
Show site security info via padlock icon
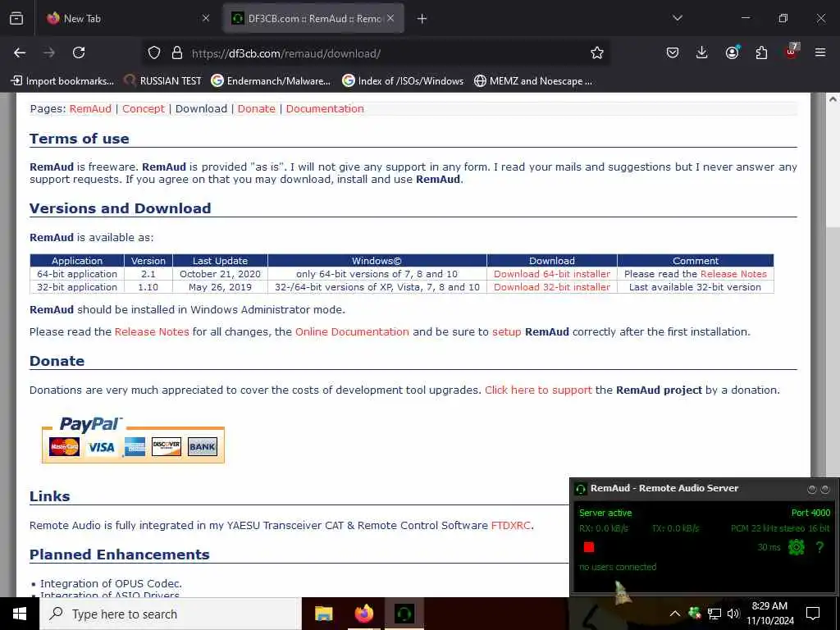click(177, 52)
